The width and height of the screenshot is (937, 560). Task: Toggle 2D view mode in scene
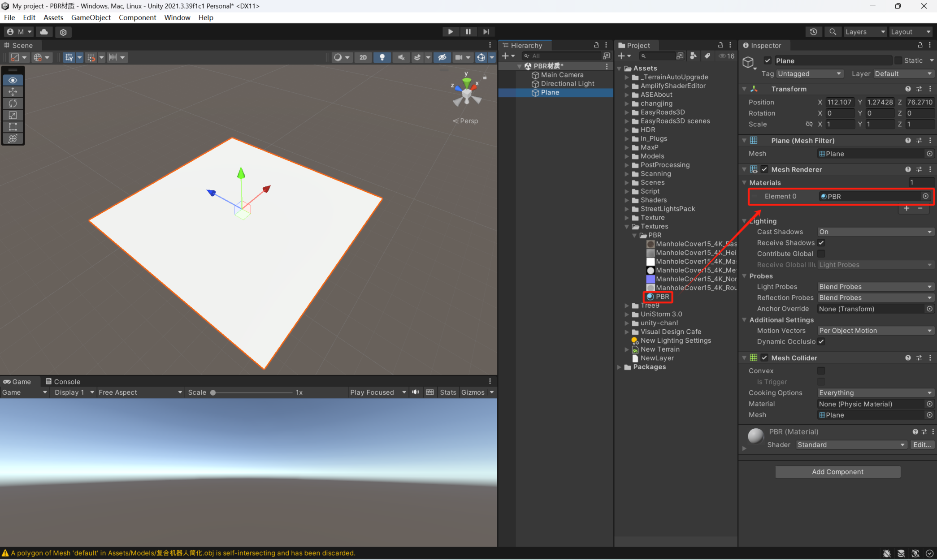363,57
